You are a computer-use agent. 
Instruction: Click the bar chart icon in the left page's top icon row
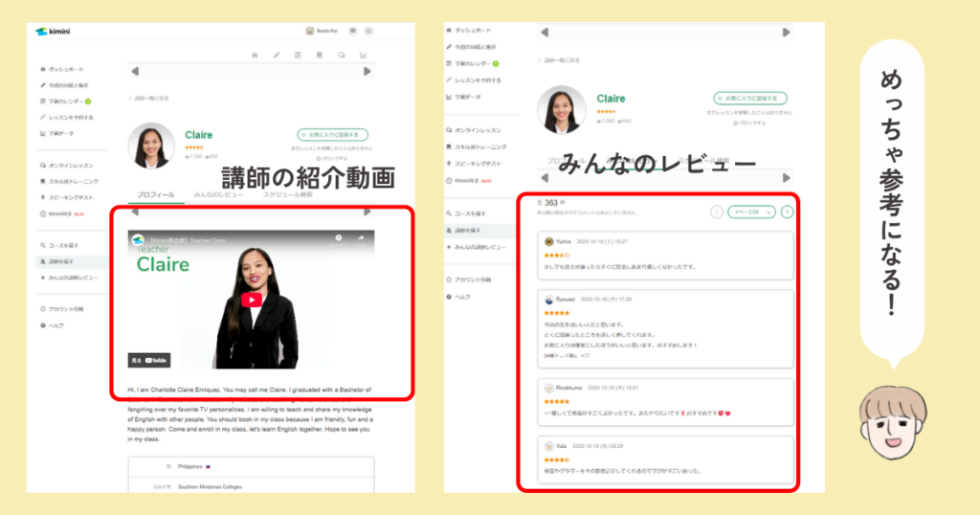pyautogui.click(x=364, y=55)
